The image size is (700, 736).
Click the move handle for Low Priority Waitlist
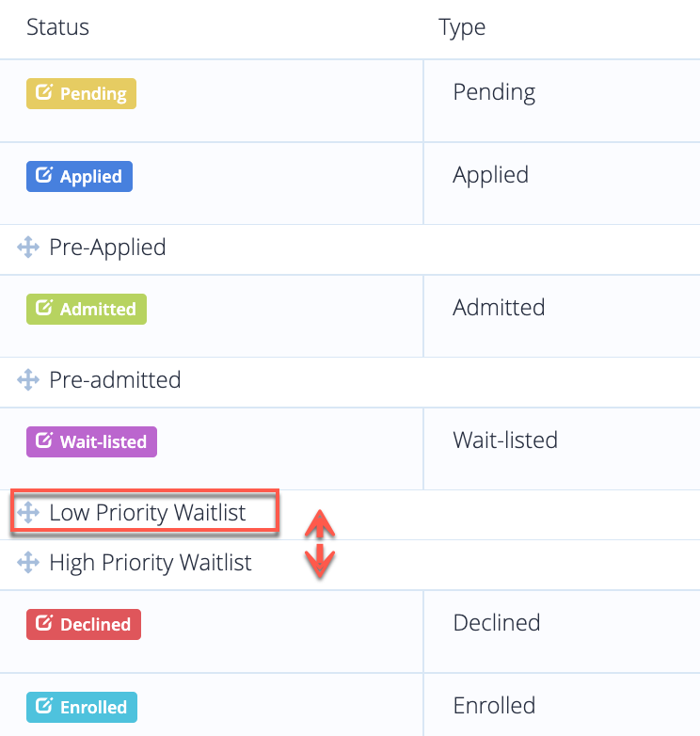28,512
